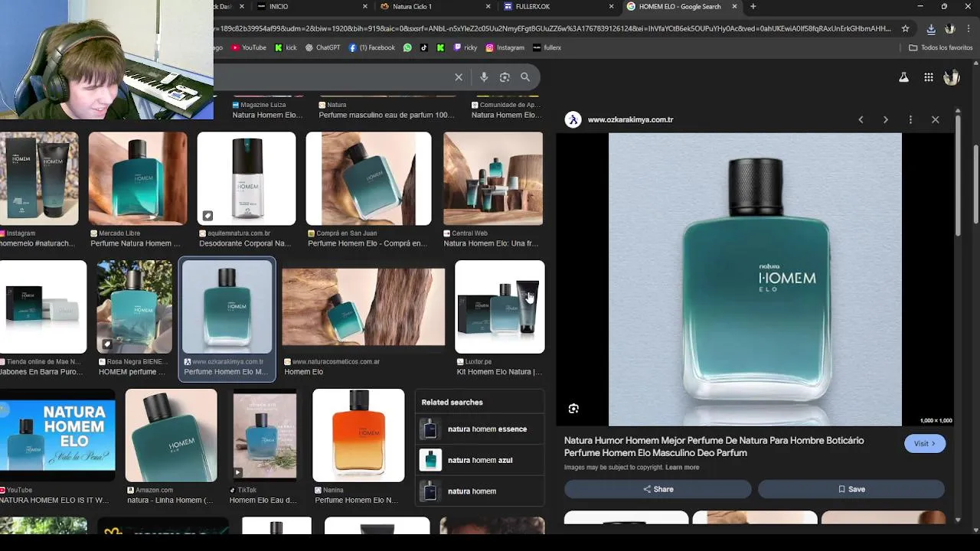Screen dimensions: 980x551
Task: Open the Google account avatar below the toolbar
Action: (x=952, y=77)
